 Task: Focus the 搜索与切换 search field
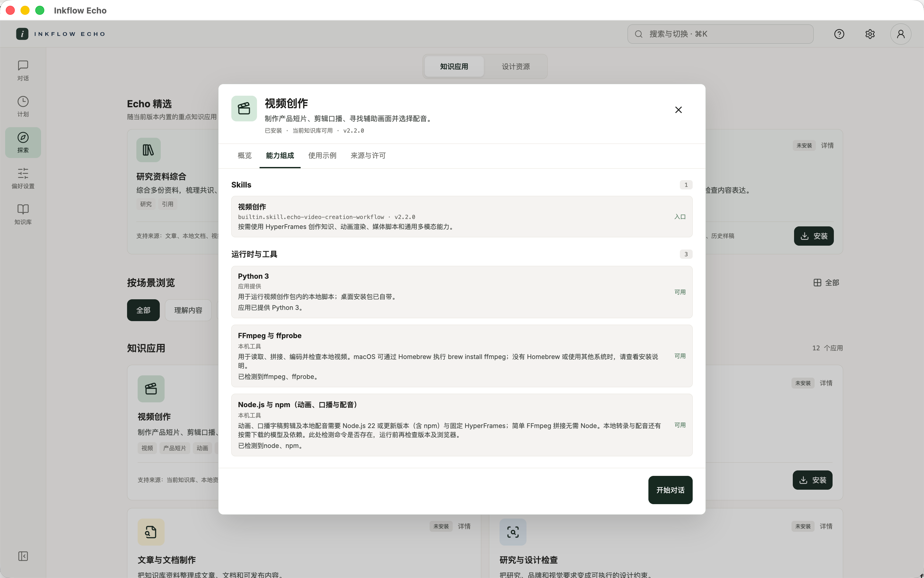click(720, 34)
